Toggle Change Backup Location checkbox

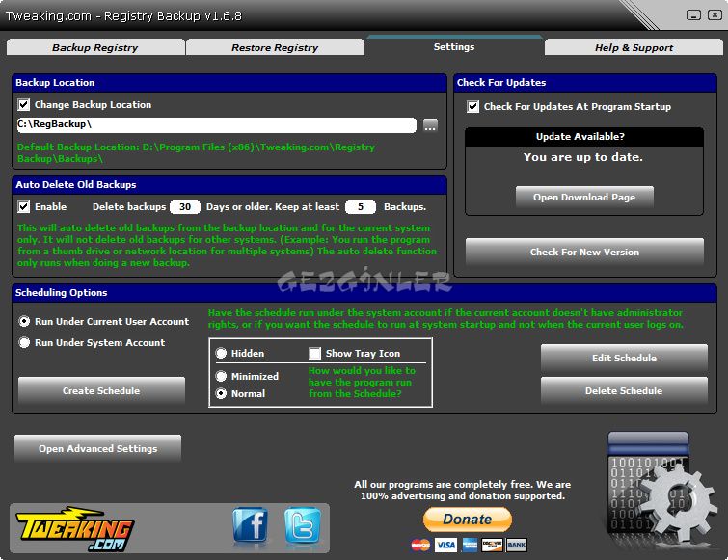point(24,105)
